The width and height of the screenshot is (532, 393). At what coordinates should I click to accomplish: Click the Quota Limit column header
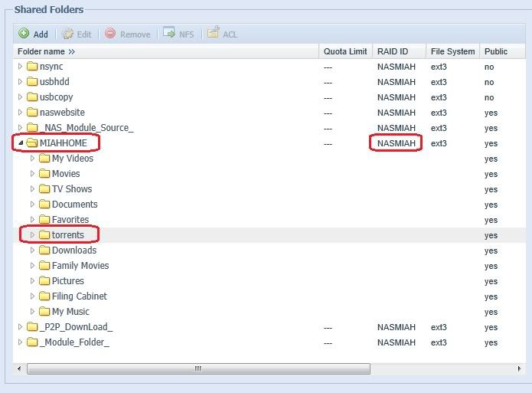[x=345, y=51]
